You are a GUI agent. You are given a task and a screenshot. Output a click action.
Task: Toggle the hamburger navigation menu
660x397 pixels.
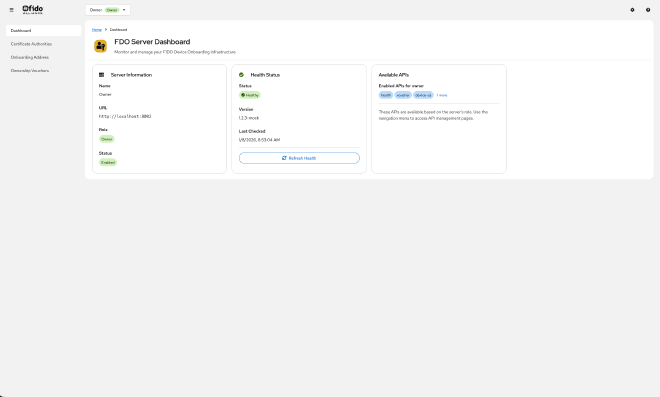(11, 10)
